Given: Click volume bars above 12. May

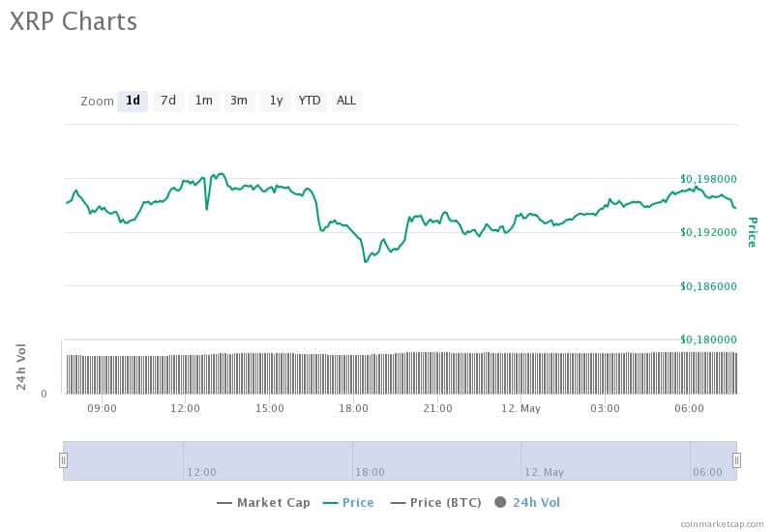Looking at the screenshot, I should click(521, 373).
